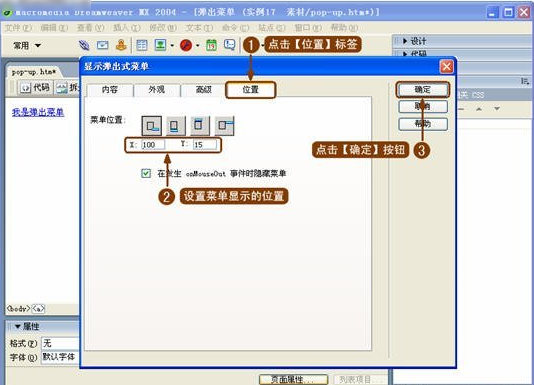Select the pop-up.htm document tab
Image resolution: width=534 pixels, height=385 pixels.
(33, 72)
